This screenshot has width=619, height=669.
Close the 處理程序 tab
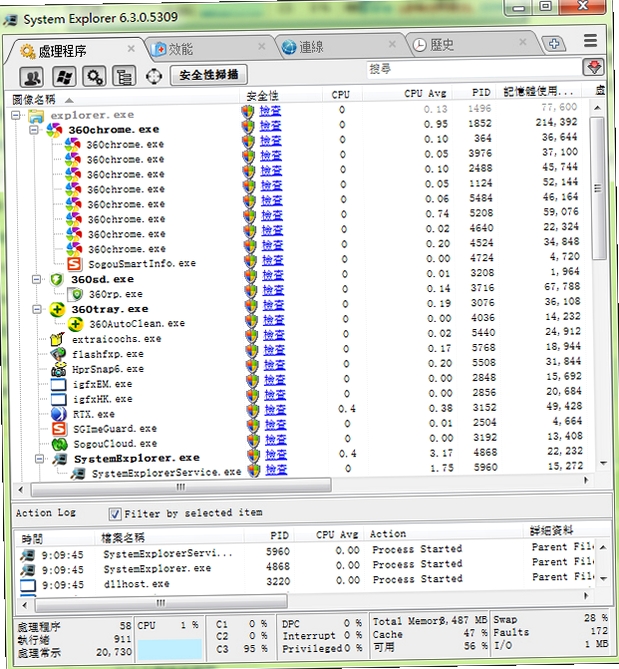(x=131, y=49)
